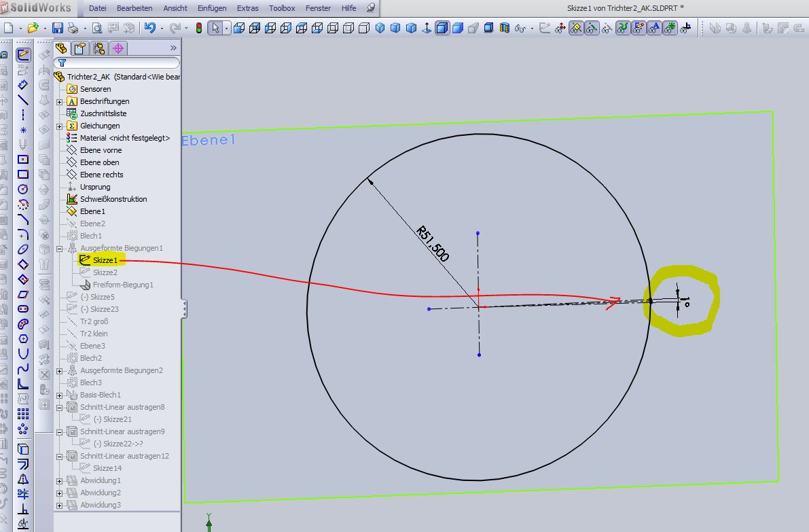Image resolution: width=809 pixels, height=532 pixels.
Task: Toggle the Select arrow tool
Action: [x=215, y=28]
